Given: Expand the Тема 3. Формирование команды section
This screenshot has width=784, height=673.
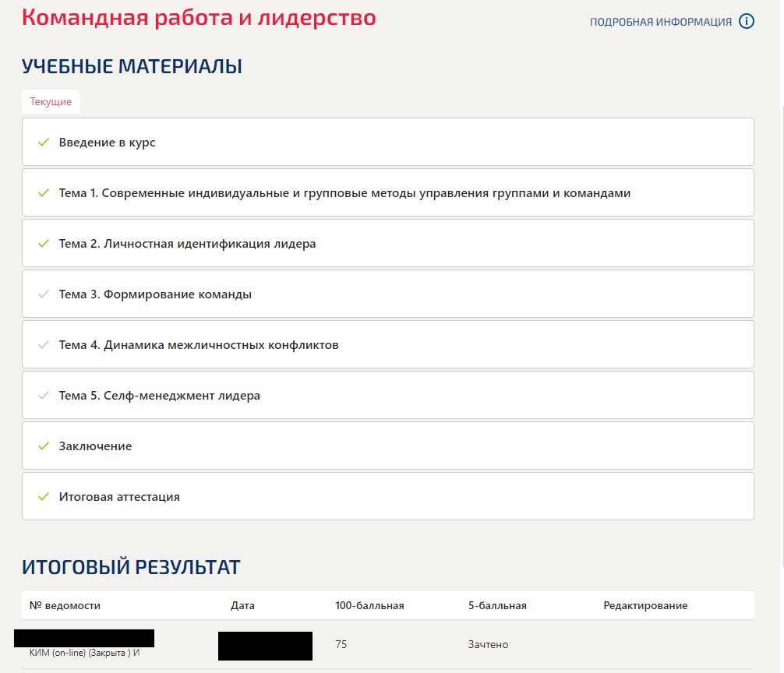Looking at the screenshot, I should pyautogui.click(x=155, y=294).
